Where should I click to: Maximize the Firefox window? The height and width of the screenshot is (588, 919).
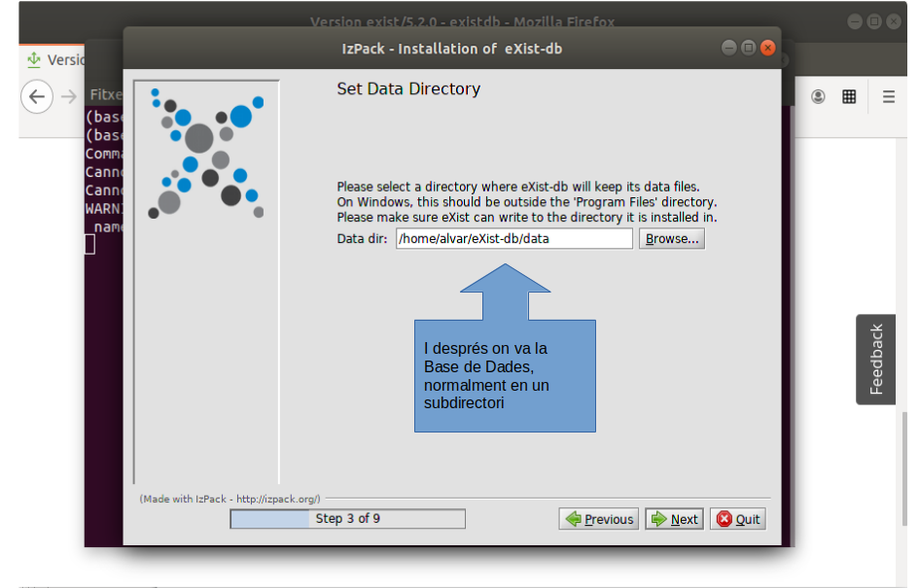click(x=874, y=21)
